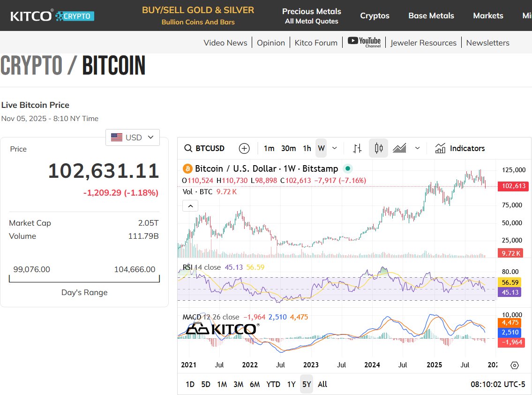The width and height of the screenshot is (532, 395).
Task: Open the Markets menu
Action: tap(488, 15)
